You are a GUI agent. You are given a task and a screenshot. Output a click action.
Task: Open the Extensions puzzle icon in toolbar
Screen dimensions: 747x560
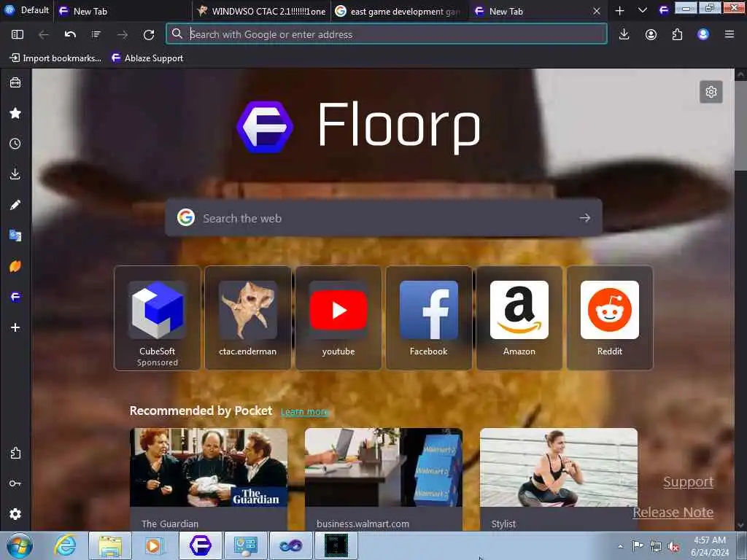tap(677, 34)
